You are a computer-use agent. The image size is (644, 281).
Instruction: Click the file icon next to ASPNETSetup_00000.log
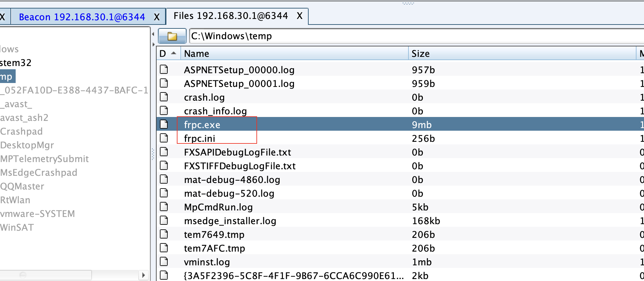(x=164, y=70)
